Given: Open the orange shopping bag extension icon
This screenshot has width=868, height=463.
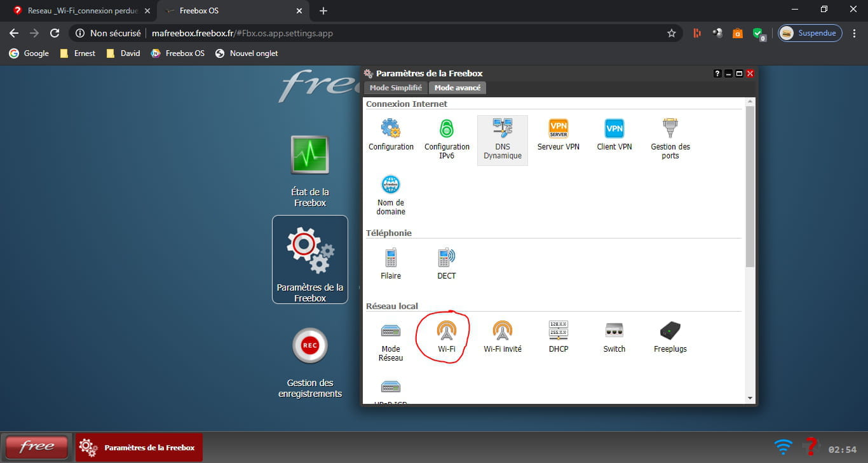Looking at the screenshot, I should click(x=738, y=33).
